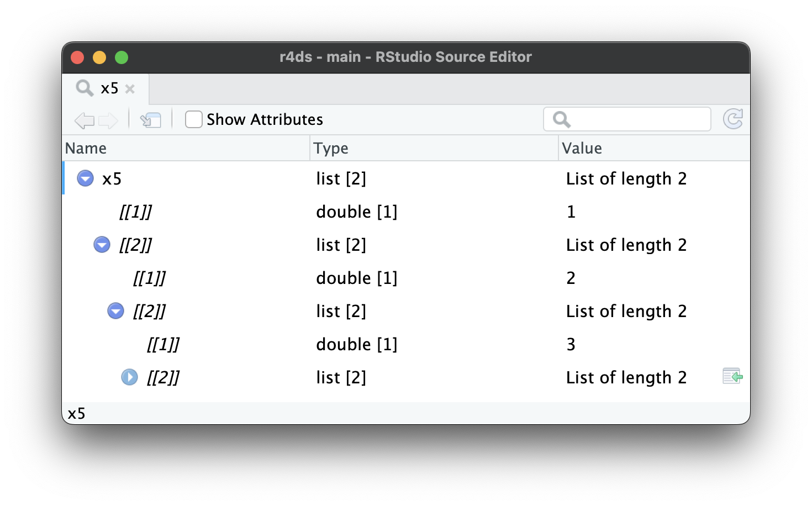Expand the deepest collapsed [[2]] list
The width and height of the screenshot is (812, 506).
tap(129, 377)
